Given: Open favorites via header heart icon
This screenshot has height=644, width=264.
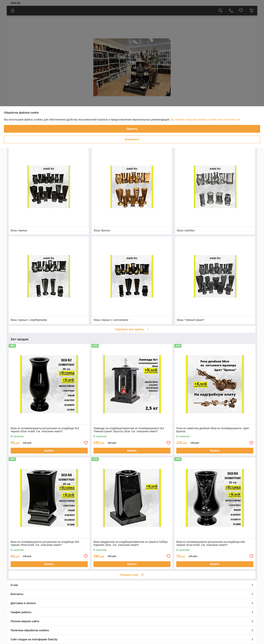Looking at the screenshot, I should [241, 10].
